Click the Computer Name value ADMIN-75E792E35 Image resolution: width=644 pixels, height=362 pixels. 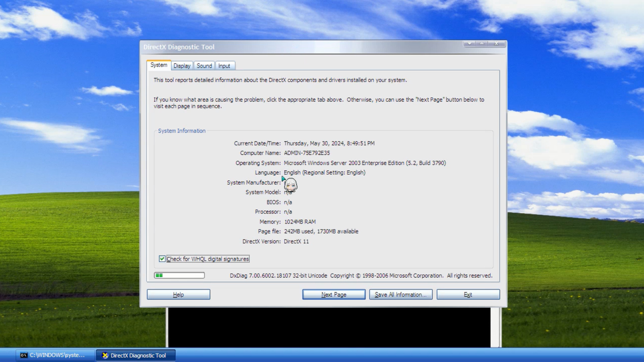307,153
